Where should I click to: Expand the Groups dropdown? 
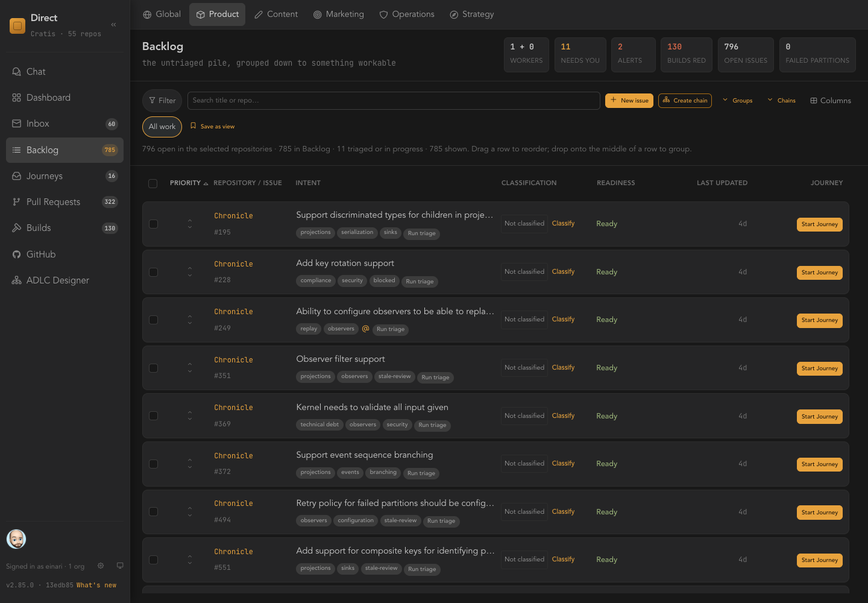[738, 101]
